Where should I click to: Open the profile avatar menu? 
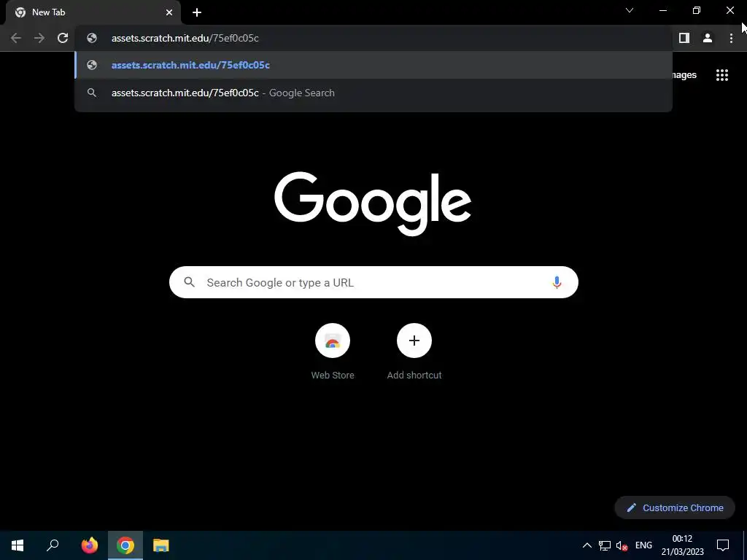tap(708, 38)
